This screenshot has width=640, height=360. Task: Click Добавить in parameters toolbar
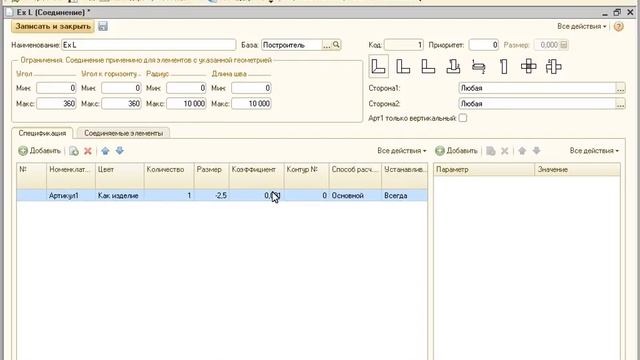coord(456,151)
